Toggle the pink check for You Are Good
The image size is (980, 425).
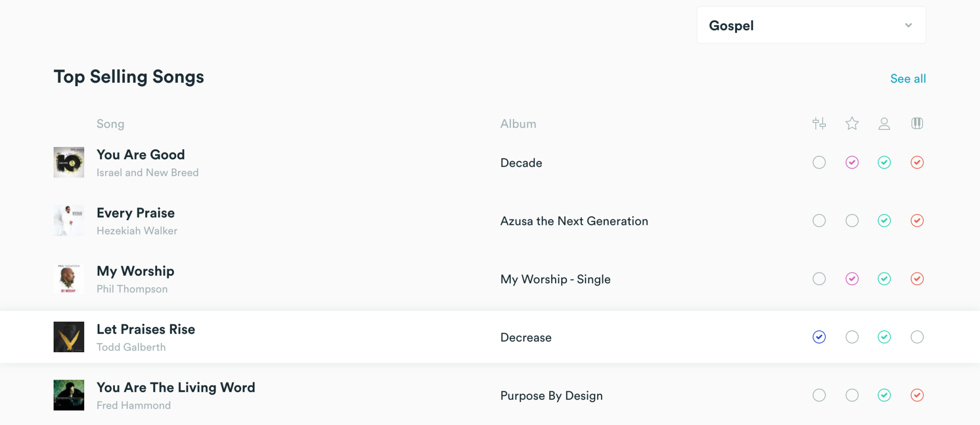(852, 163)
